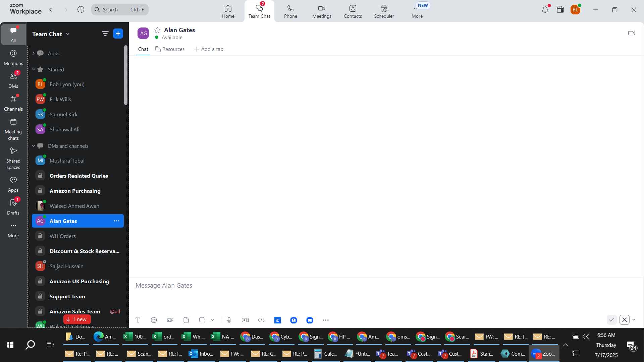Open chat with Samuel Kirk
This screenshot has width=644, height=362.
click(x=78, y=114)
